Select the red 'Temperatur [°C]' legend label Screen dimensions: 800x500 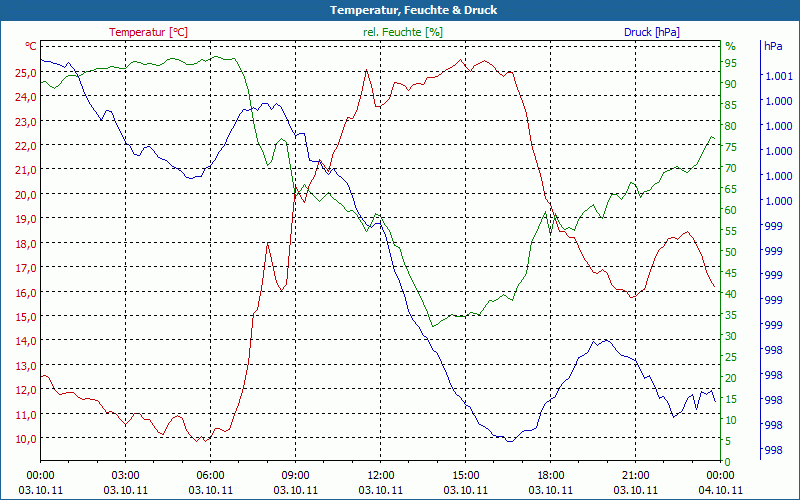click(x=148, y=32)
